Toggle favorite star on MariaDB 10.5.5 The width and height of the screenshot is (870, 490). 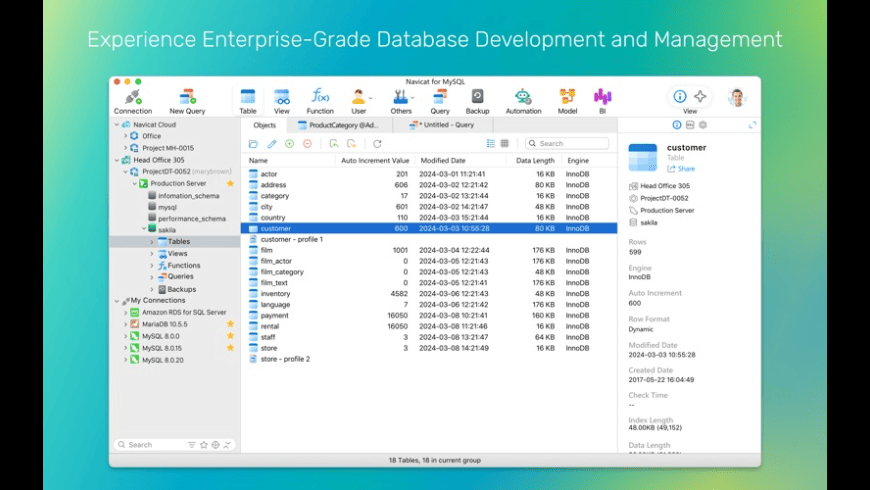(x=230, y=324)
